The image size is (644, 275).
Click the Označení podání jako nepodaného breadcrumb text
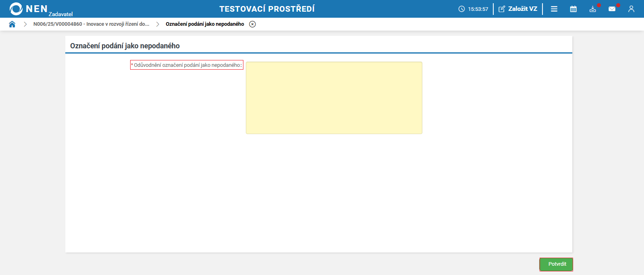[205, 24]
